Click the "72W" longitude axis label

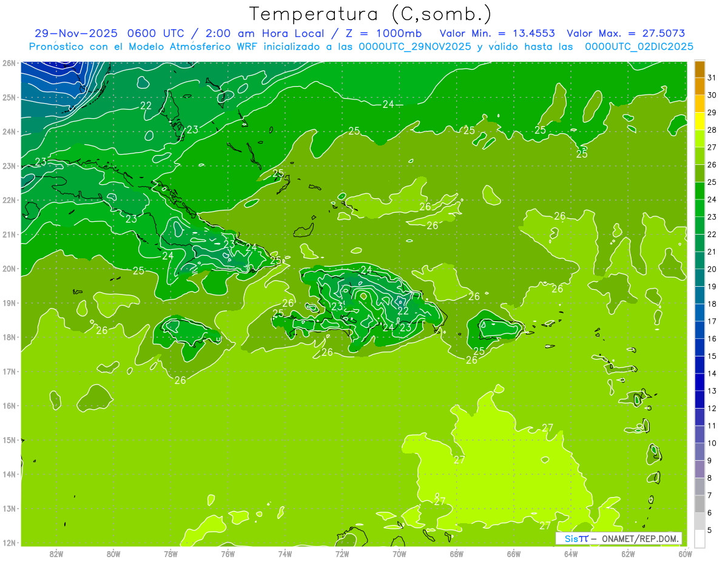tap(342, 554)
